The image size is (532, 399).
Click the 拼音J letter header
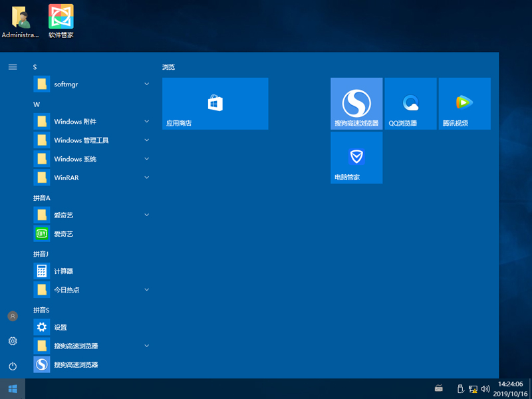point(41,254)
